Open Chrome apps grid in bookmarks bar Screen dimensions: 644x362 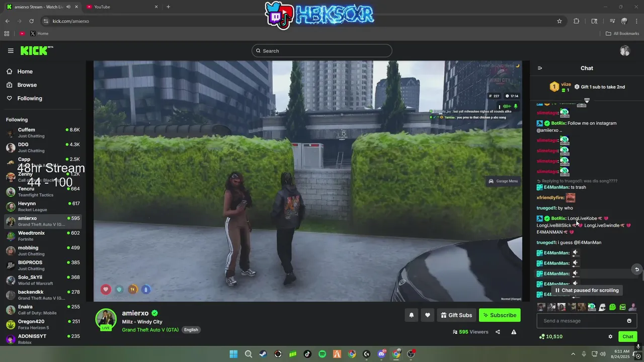tap(7, 34)
